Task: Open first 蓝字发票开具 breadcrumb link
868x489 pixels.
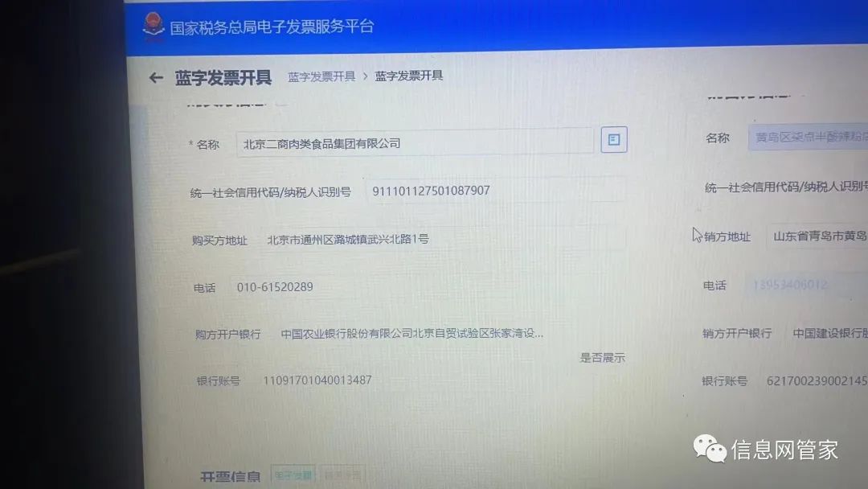Action: [x=321, y=76]
